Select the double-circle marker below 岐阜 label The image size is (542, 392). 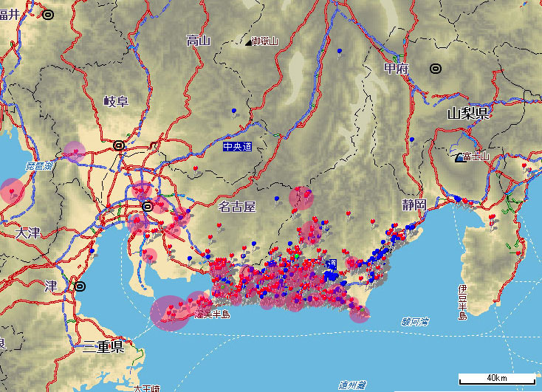(119, 145)
